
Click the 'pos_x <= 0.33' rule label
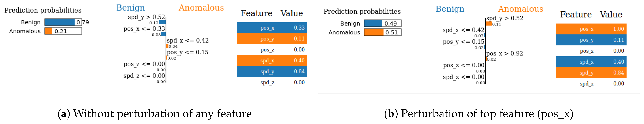[x=144, y=29]
